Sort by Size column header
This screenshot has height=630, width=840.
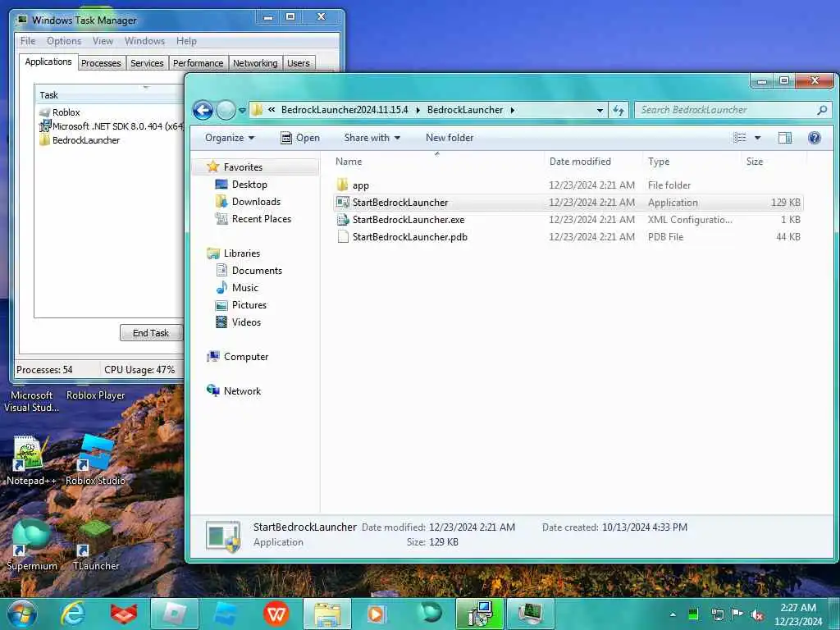(x=755, y=162)
